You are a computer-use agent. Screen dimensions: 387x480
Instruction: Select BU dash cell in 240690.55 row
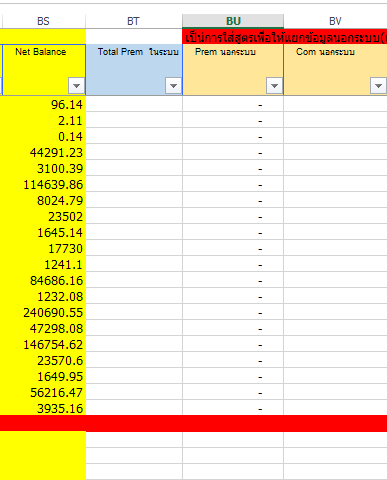pos(233,313)
